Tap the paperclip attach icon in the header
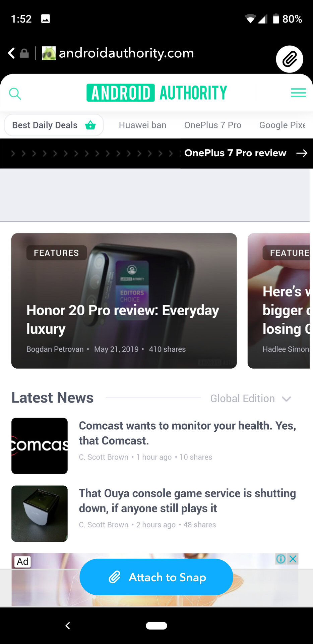The image size is (313, 644). [290, 59]
